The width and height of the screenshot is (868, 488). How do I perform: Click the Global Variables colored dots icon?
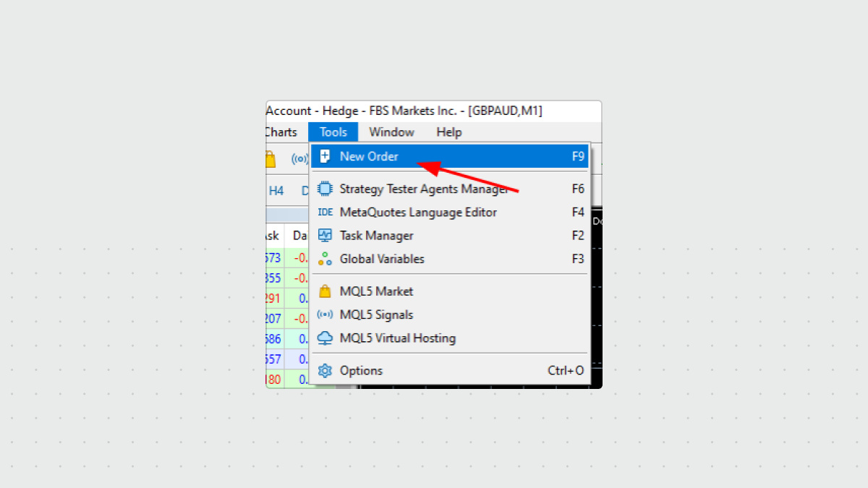(x=325, y=259)
